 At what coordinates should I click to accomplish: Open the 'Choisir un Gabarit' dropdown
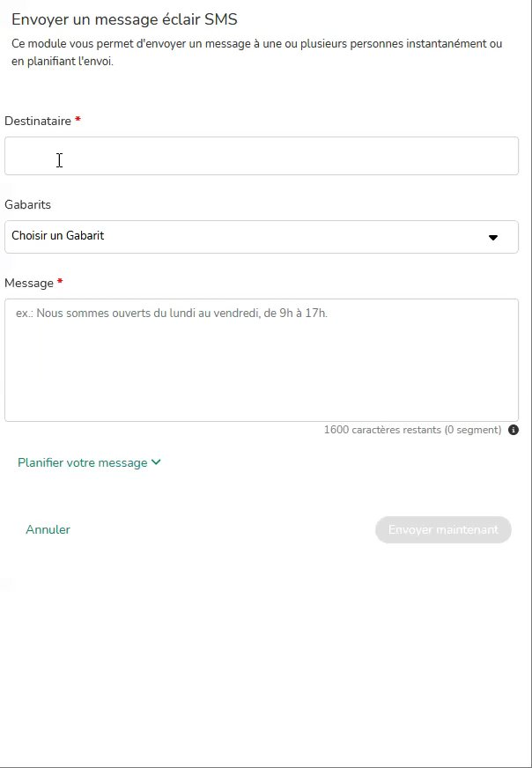(261, 237)
